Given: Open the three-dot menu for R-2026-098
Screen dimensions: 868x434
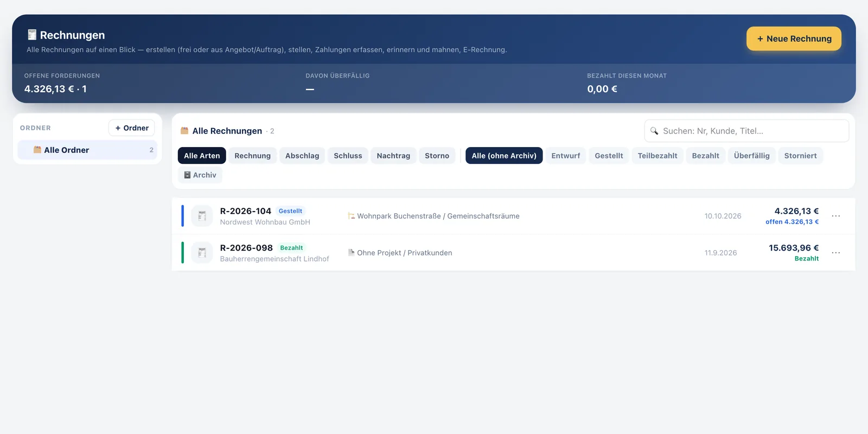Looking at the screenshot, I should point(836,253).
